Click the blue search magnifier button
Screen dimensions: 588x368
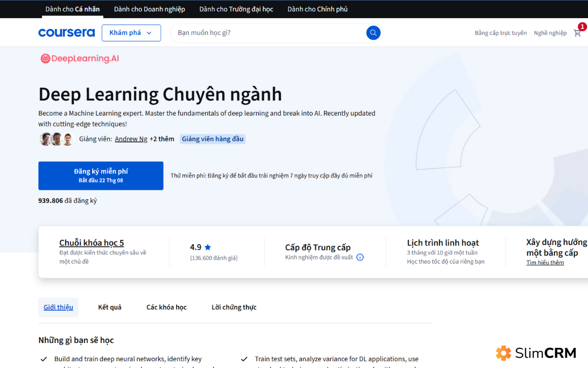(373, 33)
